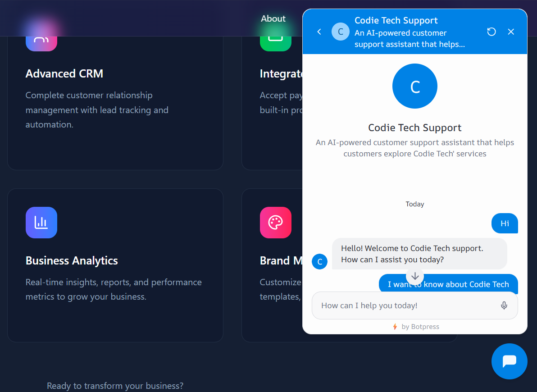Click the bot description under large avatar
Viewport: 537px width, 392px height.
click(x=415, y=148)
